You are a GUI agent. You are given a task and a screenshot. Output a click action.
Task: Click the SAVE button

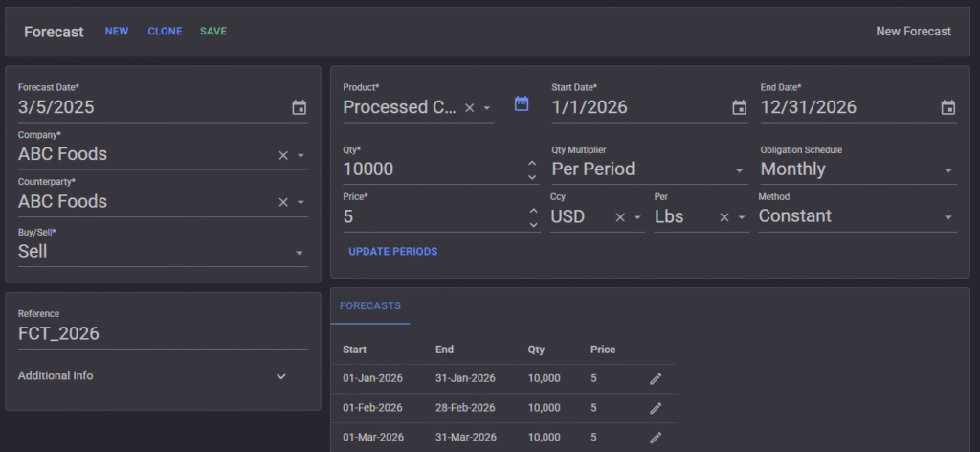tap(213, 32)
